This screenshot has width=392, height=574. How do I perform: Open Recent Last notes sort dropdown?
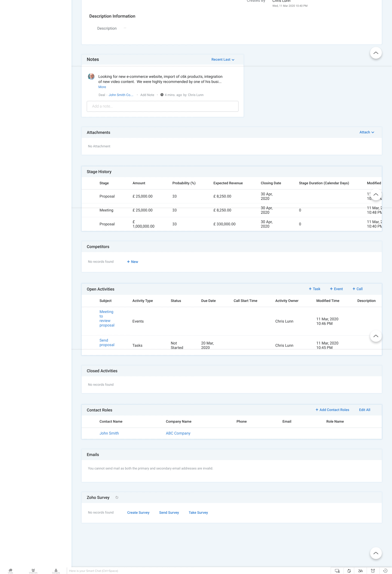(x=223, y=59)
